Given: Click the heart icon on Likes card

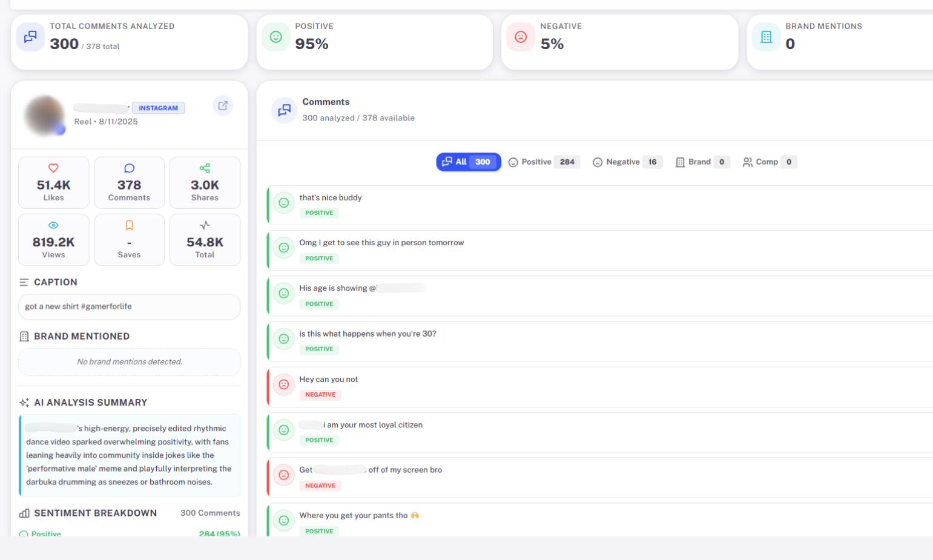Looking at the screenshot, I should click(x=53, y=168).
